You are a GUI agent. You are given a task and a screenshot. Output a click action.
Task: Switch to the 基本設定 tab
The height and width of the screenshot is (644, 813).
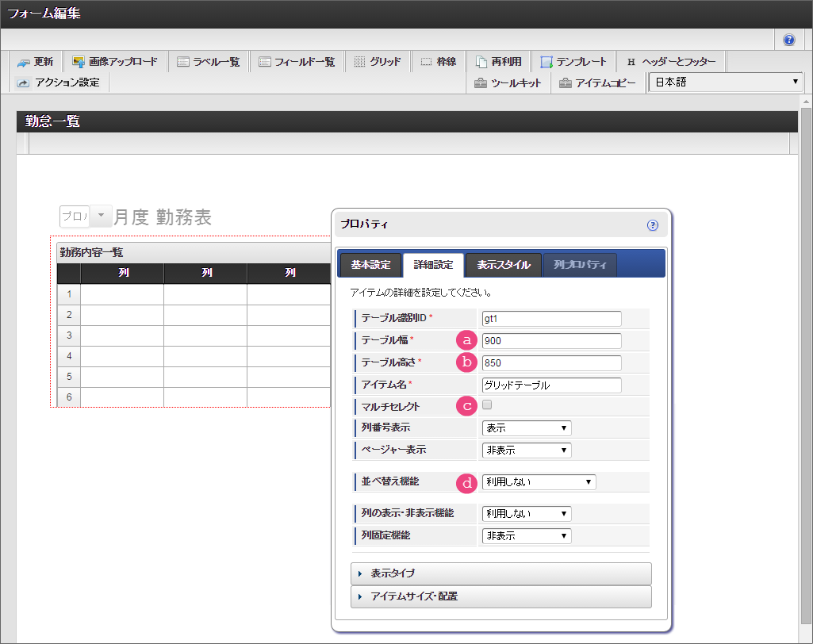click(370, 265)
